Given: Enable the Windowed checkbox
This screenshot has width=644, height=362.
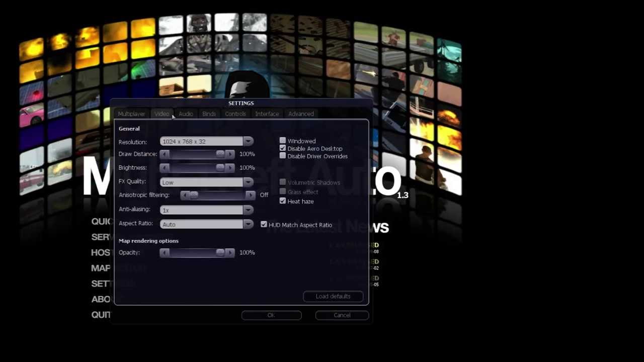Looking at the screenshot, I should pos(283,141).
